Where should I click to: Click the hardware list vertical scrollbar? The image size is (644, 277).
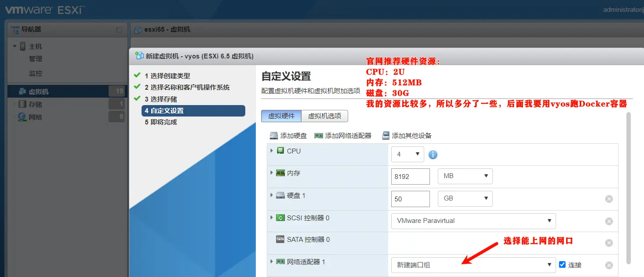pos(629,188)
